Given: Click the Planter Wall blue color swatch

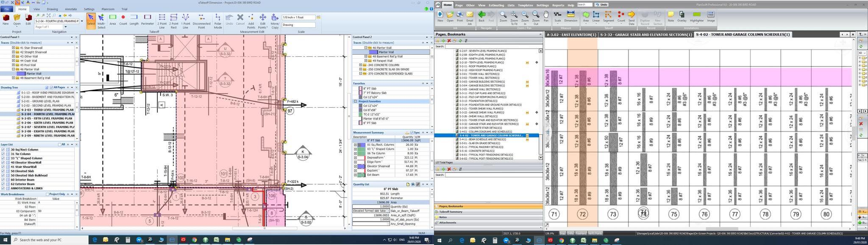Looking at the screenshot, I should 21,73.
